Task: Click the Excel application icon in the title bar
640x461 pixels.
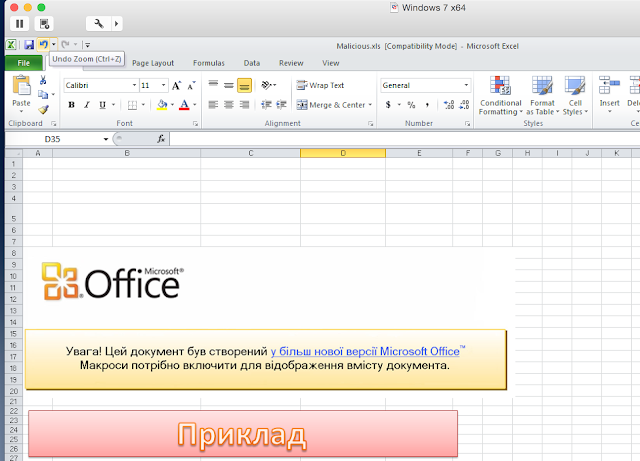Action: point(11,45)
